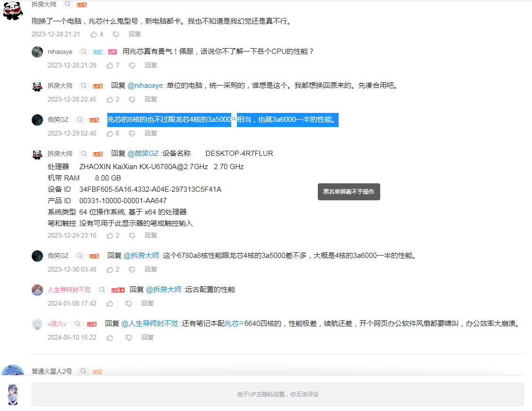The width and height of the screenshot is (532, 411).
Task: Like 微笑GZ's highlighted comment with 6 likes
Action: pos(111,133)
